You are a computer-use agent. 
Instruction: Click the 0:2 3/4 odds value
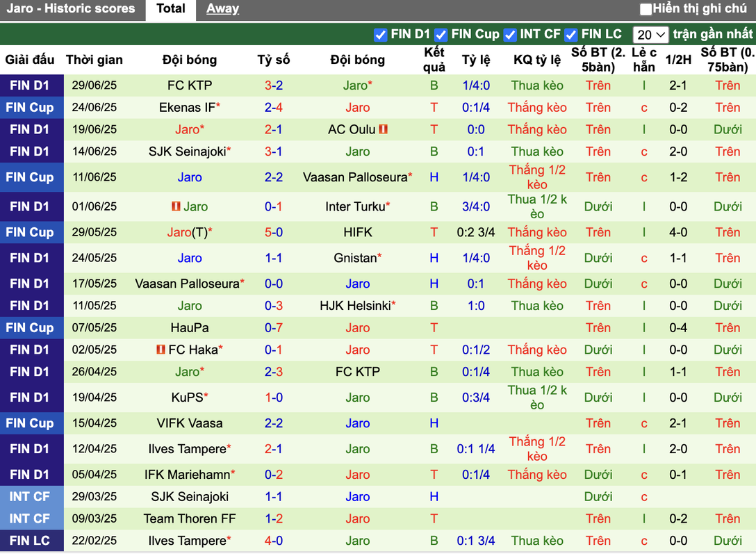coord(476,232)
